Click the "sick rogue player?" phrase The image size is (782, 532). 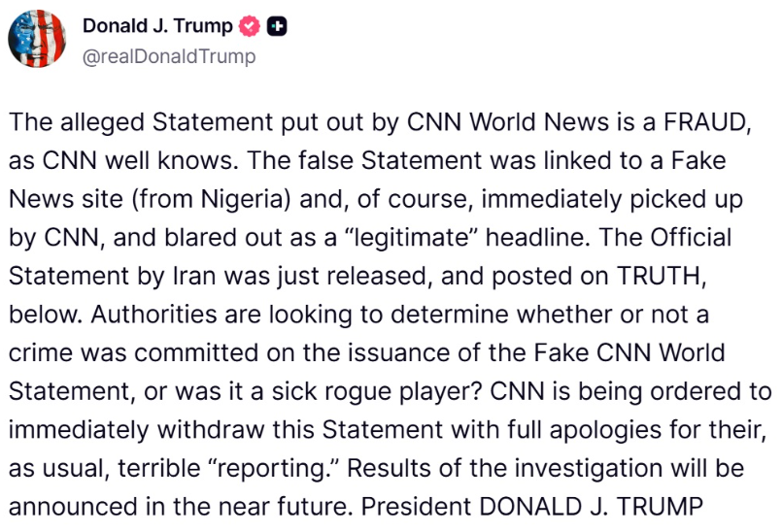coord(371,389)
